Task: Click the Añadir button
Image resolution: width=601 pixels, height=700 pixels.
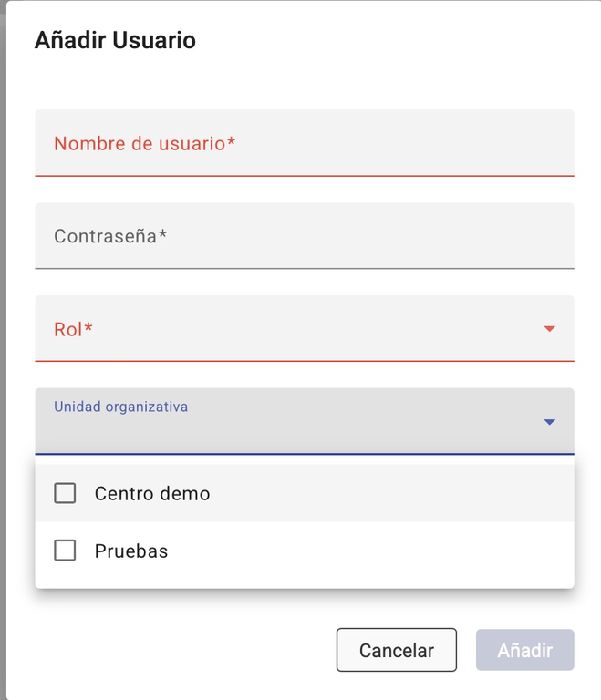Action: click(524, 650)
